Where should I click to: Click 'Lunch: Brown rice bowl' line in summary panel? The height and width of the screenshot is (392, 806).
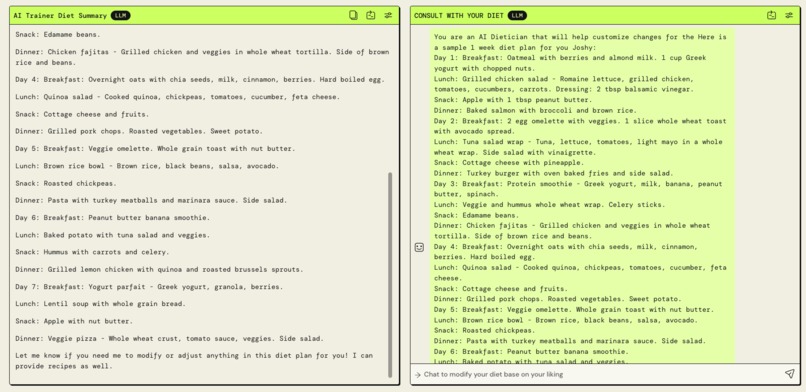point(147,166)
